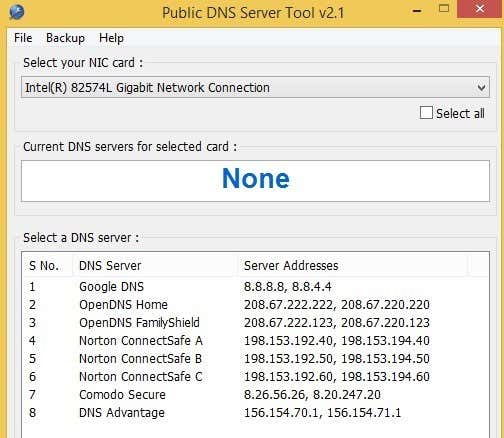Click address 8.8.8.8, 8.8.4.4
This screenshot has height=438, width=504.
tap(288, 287)
